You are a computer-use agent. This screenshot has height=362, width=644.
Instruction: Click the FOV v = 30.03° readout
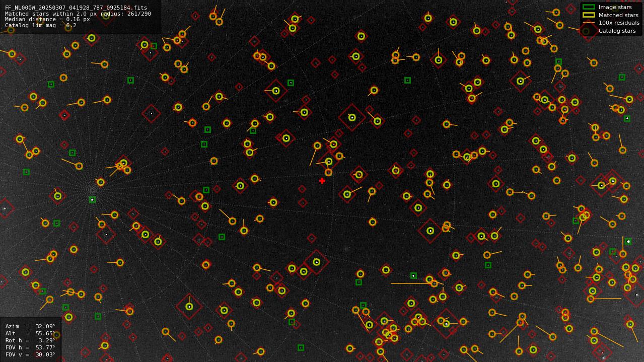(30, 354)
